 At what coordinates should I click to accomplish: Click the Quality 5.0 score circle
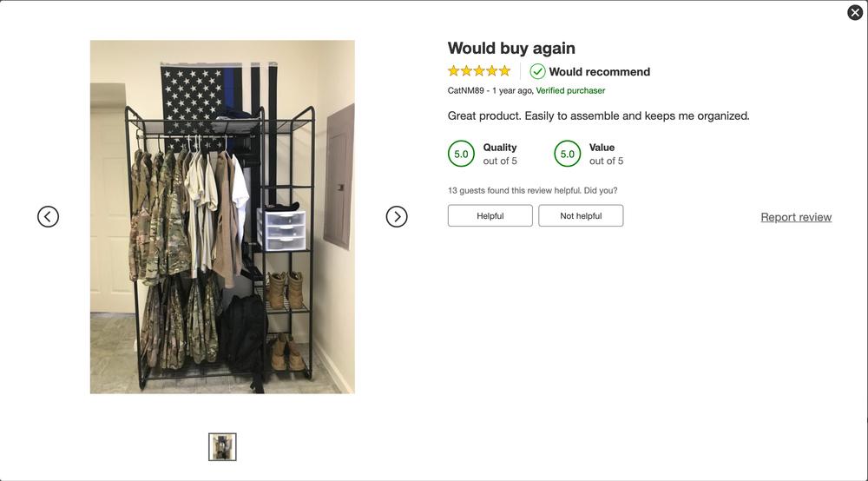[x=461, y=154]
